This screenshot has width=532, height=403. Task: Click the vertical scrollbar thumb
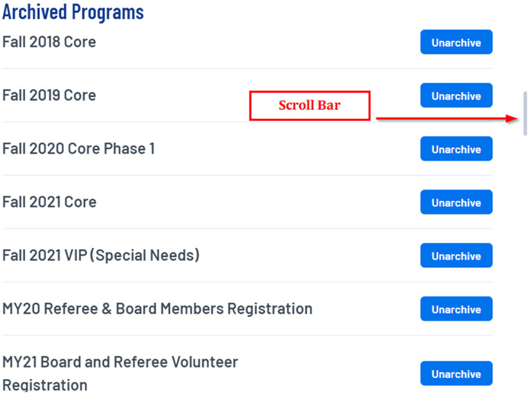tap(525, 113)
